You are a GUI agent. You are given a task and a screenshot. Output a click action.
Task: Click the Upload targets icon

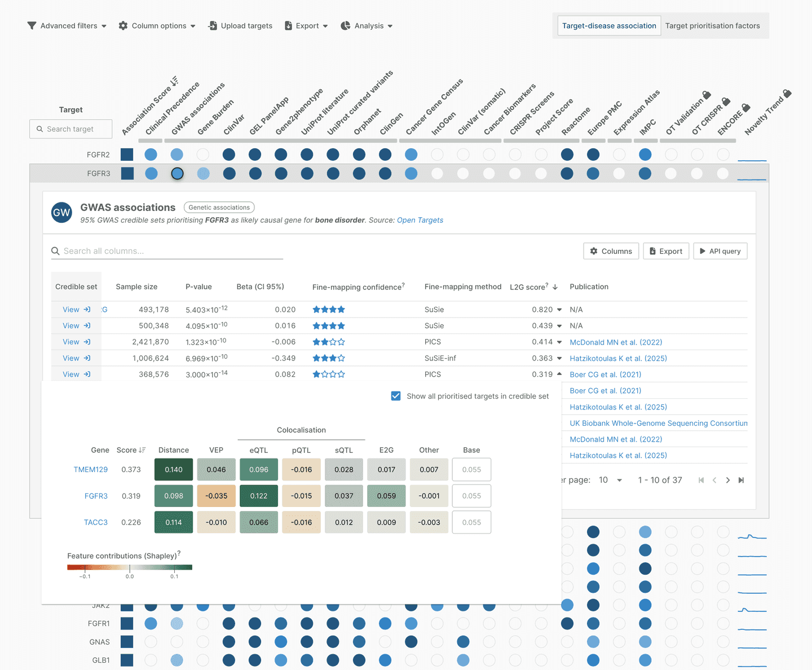pos(213,26)
